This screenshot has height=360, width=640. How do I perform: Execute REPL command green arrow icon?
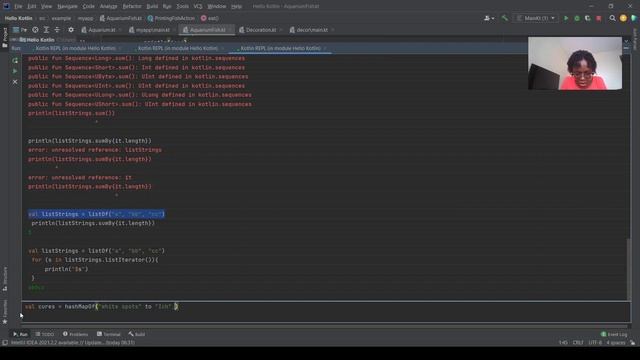point(15,71)
